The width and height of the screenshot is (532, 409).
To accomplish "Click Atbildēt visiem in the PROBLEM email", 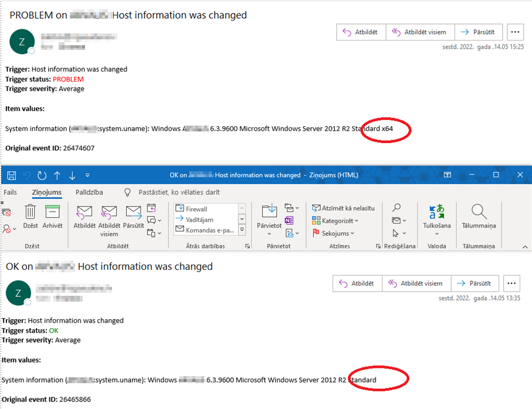I will click(420, 32).
